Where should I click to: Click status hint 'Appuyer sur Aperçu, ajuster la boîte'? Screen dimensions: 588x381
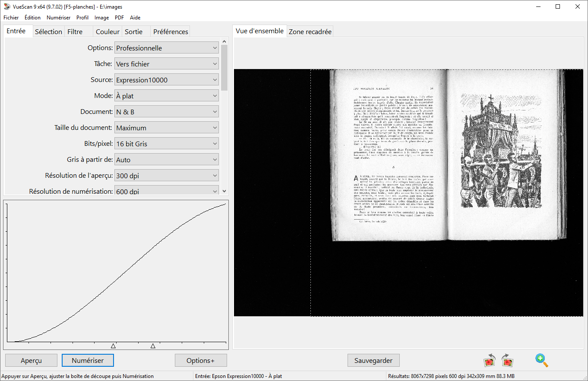pyautogui.click(x=78, y=376)
